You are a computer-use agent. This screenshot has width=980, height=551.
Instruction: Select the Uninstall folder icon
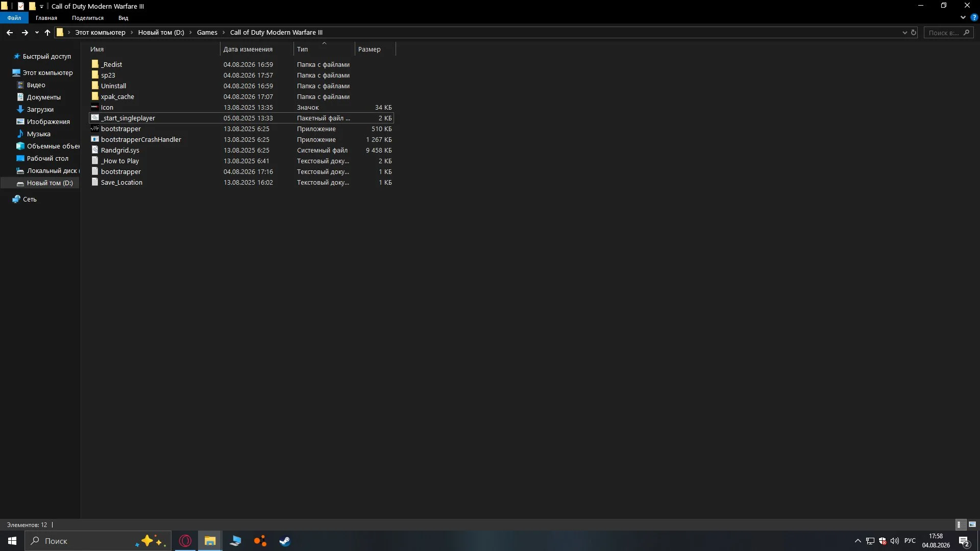95,86
